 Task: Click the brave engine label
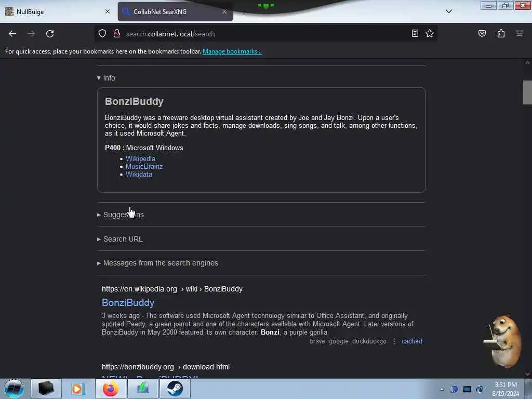pos(317,341)
